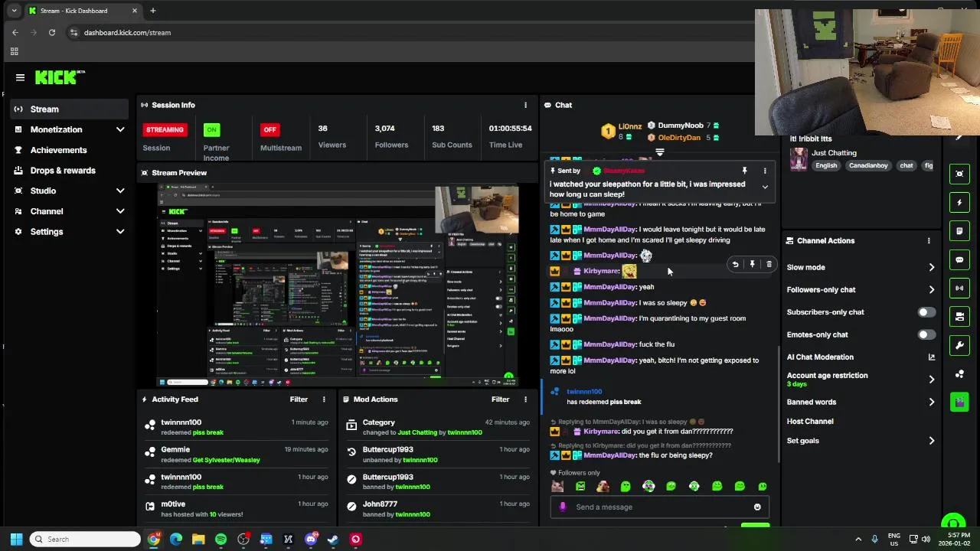The image size is (980, 551).
Task: Click Host Channel action
Action: [810, 422]
